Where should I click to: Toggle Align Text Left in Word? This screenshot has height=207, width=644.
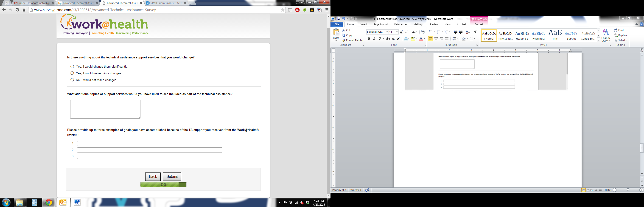(x=431, y=39)
